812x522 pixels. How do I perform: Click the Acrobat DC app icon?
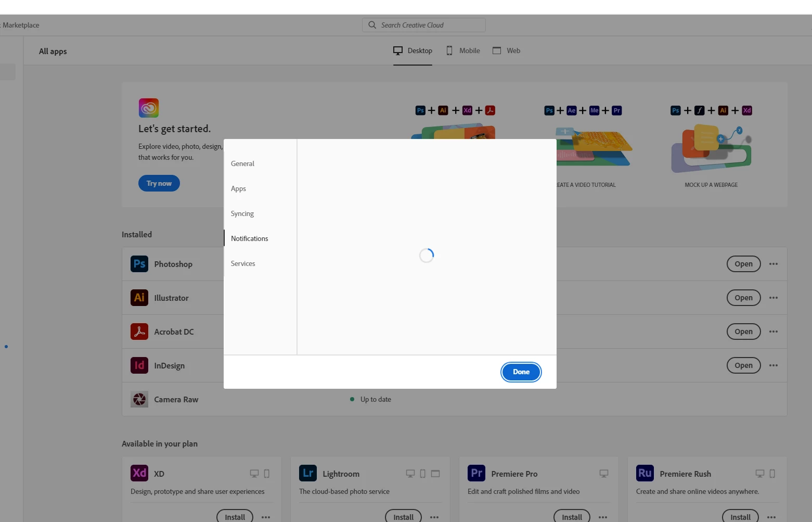pos(139,332)
